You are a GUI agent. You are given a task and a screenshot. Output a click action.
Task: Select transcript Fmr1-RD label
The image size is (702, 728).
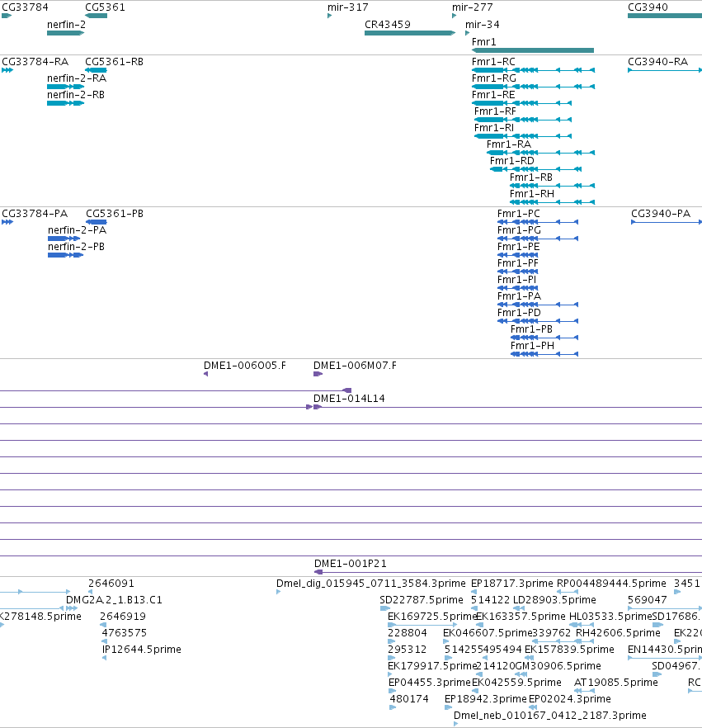[x=511, y=161]
